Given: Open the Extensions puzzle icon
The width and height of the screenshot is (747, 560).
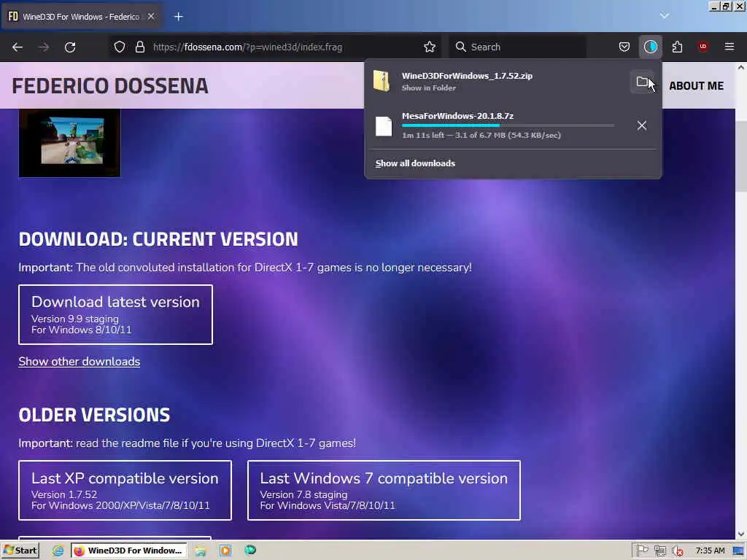Looking at the screenshot, I should click(677, 47).
